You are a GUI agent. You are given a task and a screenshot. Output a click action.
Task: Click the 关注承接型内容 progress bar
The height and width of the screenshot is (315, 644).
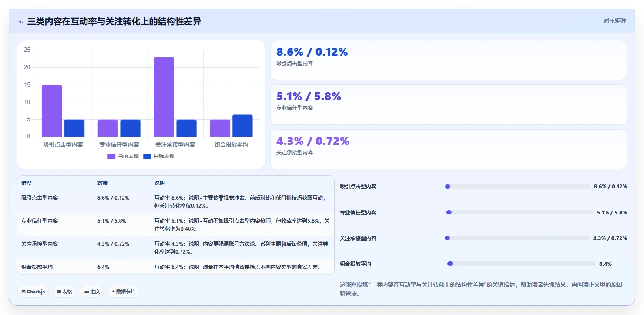(x=517, y=238)
